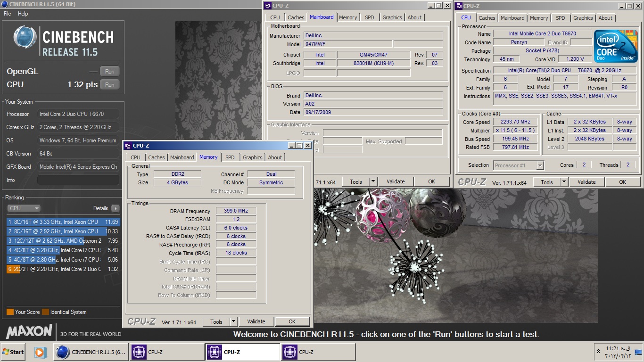The image size is (644, 362).
Task: Open Tools dropdown arrow in Memory CPU-Z window
Action: (233, 321)
